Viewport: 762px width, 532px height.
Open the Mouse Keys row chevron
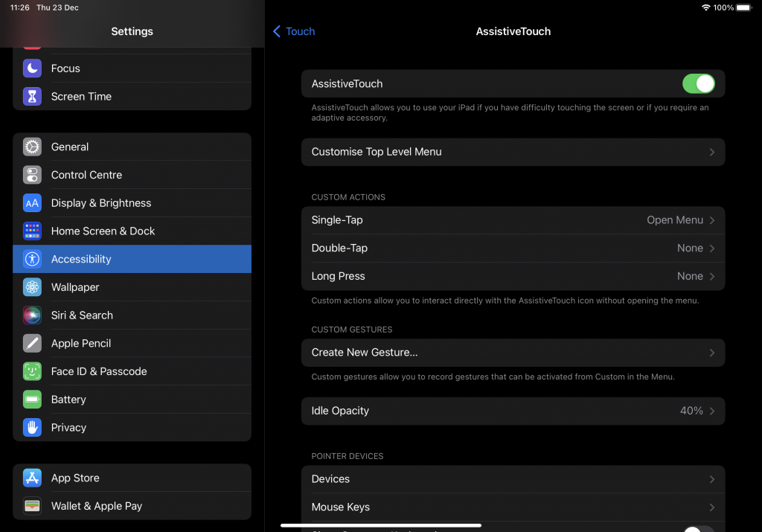coord(712,507)
